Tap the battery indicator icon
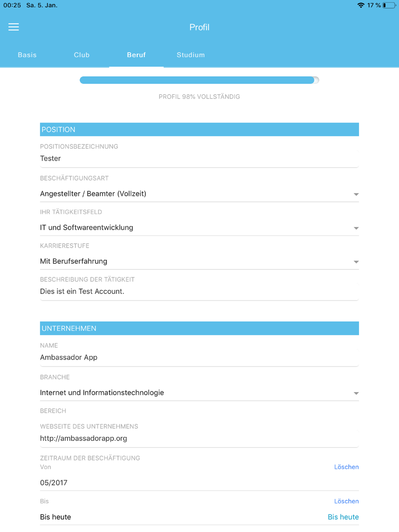This screenshot has height=532, width=399. click(x=389, y=5)
